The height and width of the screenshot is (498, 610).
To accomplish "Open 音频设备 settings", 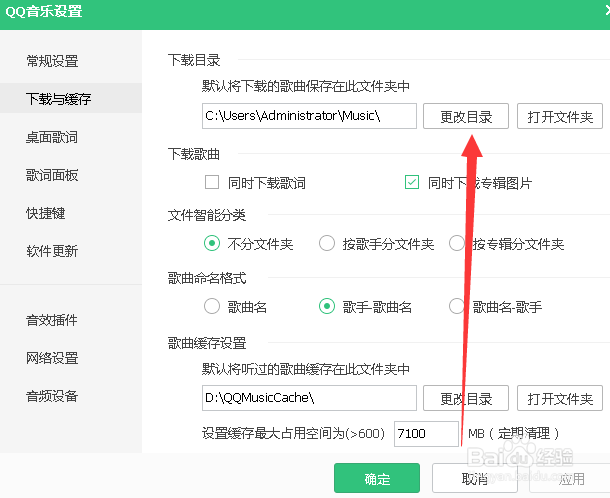I will click(52, 396).
